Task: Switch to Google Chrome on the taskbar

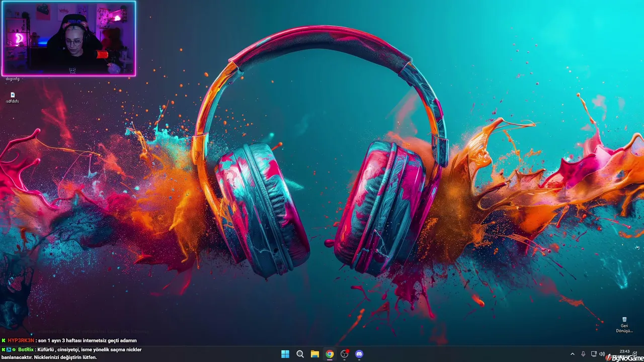Action: pyautogui.click(x=330, y=354)
